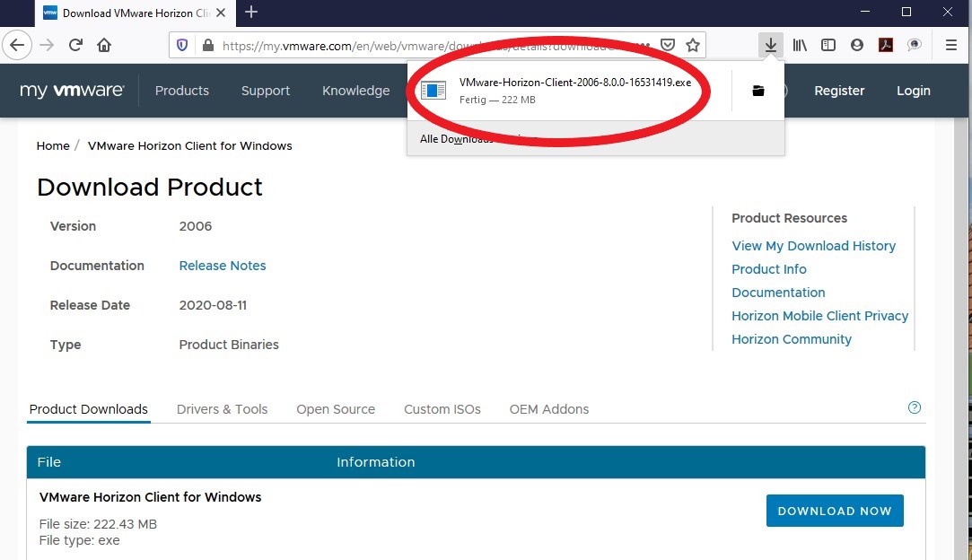Reload the current page

tap(76, 45)
